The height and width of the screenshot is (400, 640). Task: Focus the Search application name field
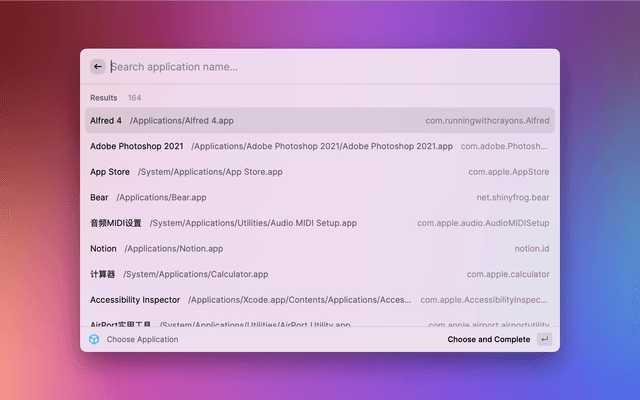tap(320, 67)
